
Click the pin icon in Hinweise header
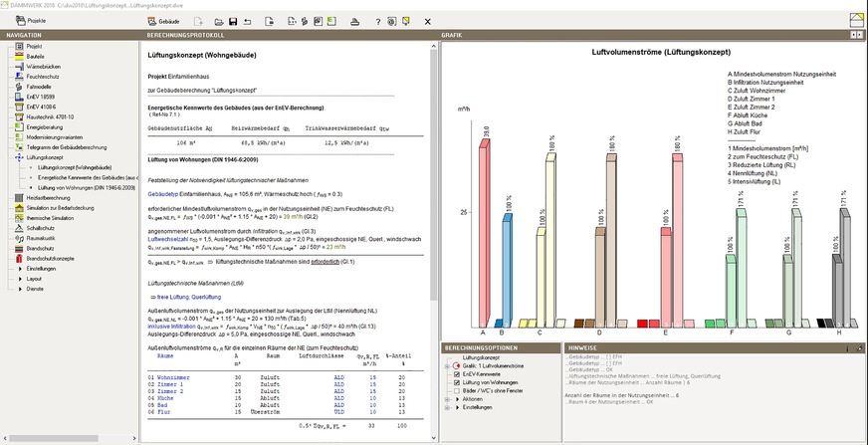click(x=859, y=348)
